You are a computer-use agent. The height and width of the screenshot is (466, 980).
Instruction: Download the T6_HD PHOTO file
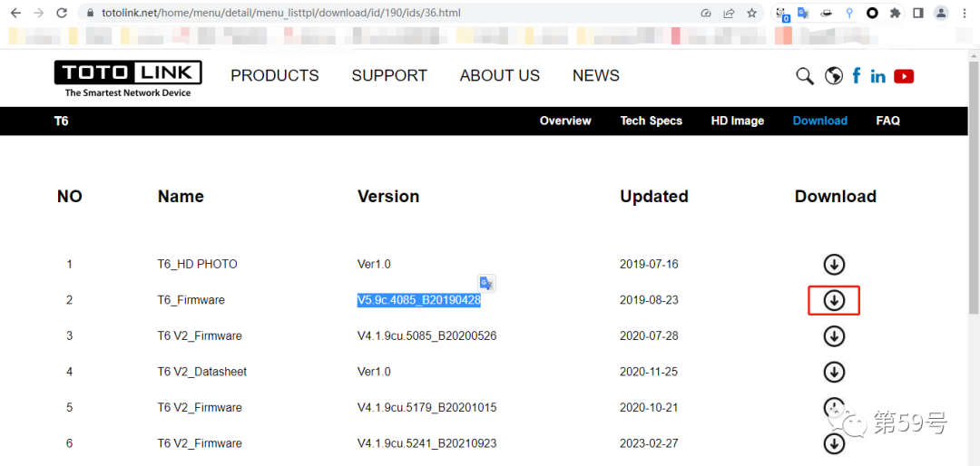[x=834, y=264]
